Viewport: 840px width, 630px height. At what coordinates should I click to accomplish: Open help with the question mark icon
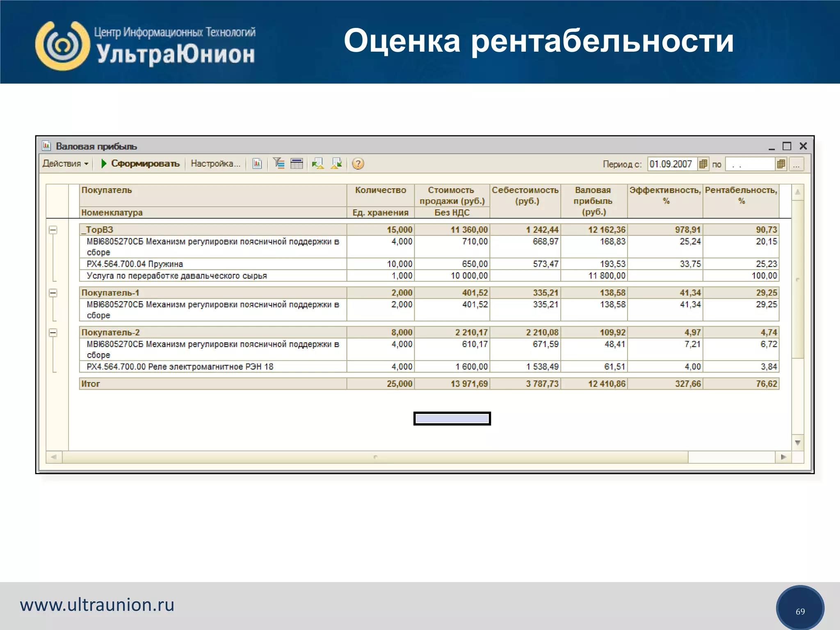point(358,164)
